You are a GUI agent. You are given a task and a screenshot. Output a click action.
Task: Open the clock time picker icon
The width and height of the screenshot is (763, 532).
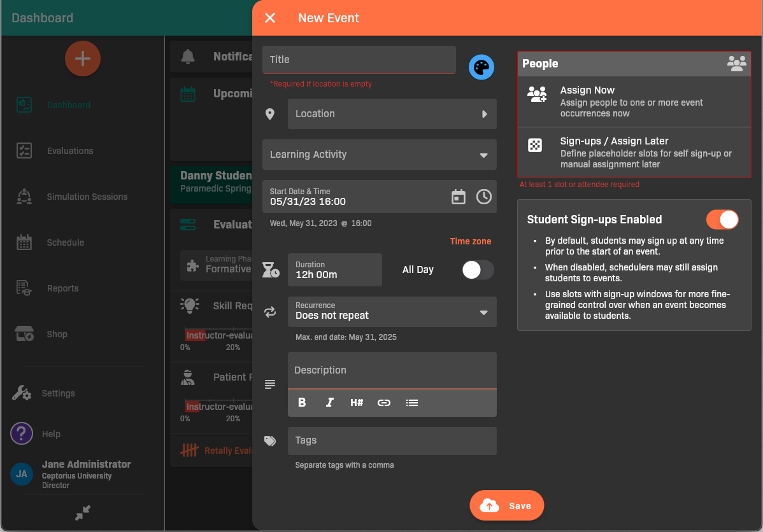[484, 197]
